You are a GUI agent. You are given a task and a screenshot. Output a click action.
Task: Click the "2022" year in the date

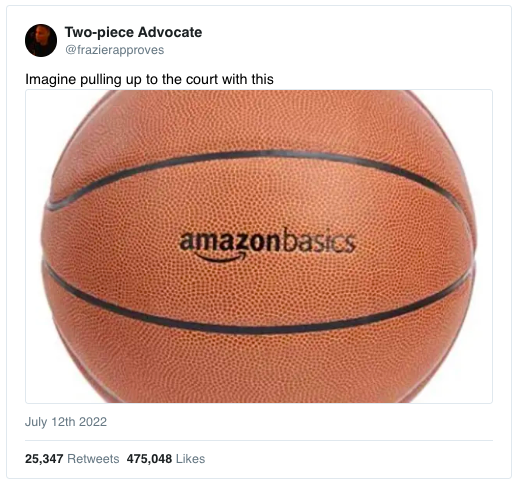[x=93, y=422]
